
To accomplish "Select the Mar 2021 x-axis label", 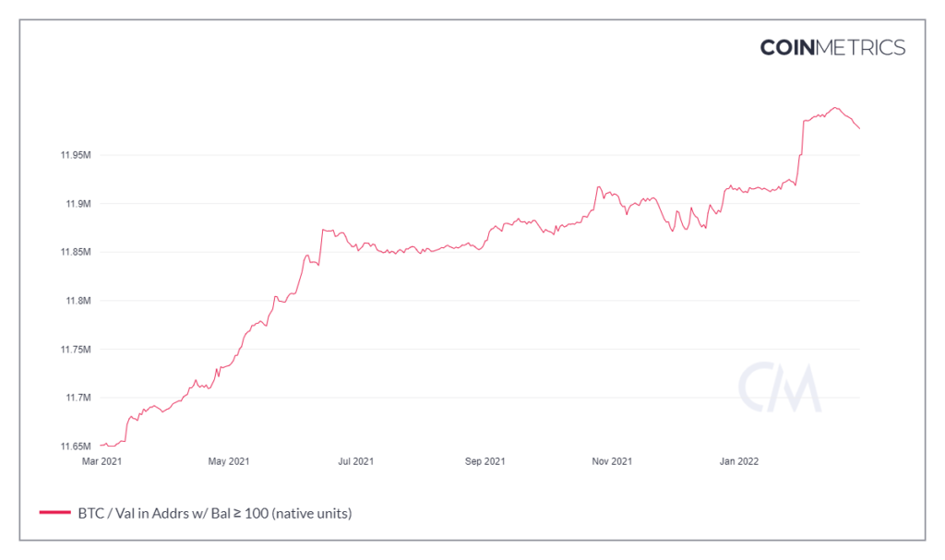I will pos(102,460).
